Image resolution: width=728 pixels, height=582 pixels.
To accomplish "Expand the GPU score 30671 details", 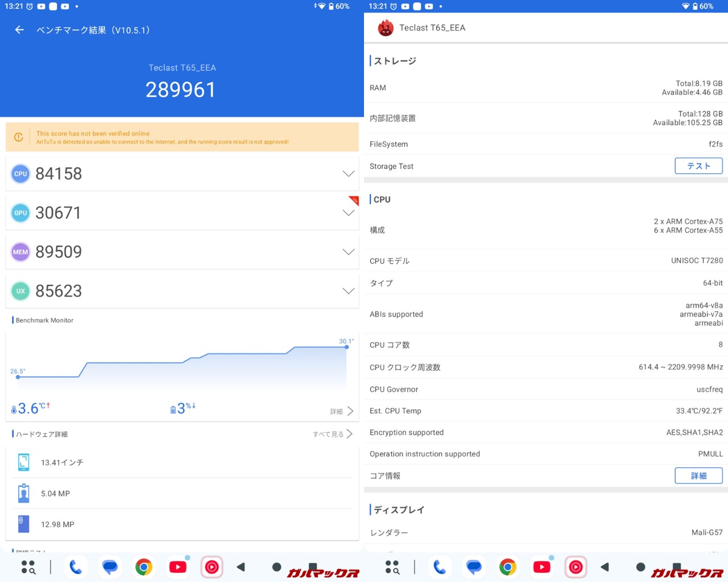I will 348,213.
